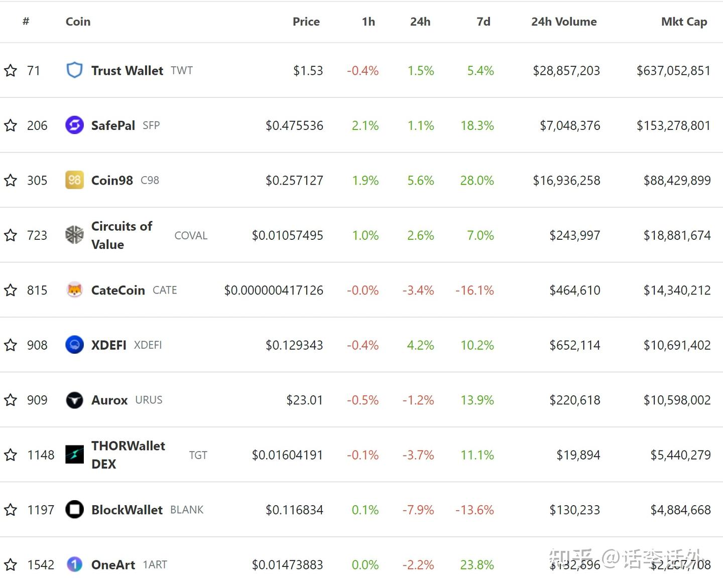Add OneArt to favorites via star
The image size is (723, 588).
[11, 564]
